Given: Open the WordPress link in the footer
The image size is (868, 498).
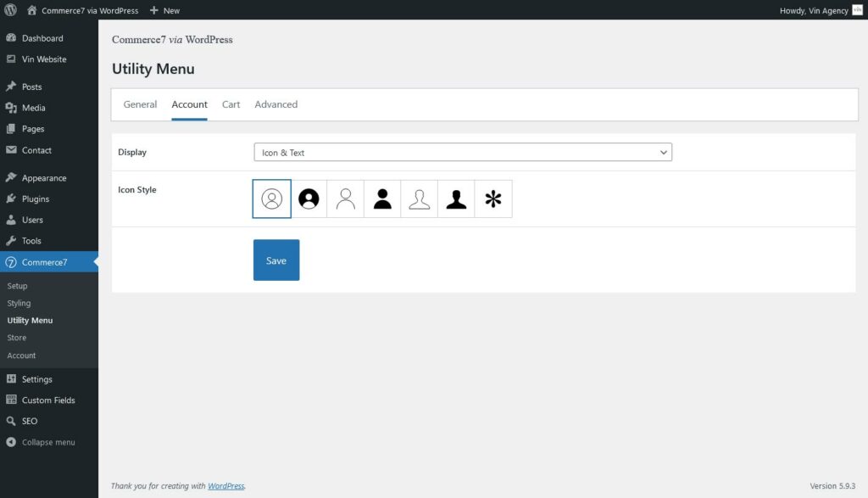Looking at the screenshot, I should coord(225,486).
